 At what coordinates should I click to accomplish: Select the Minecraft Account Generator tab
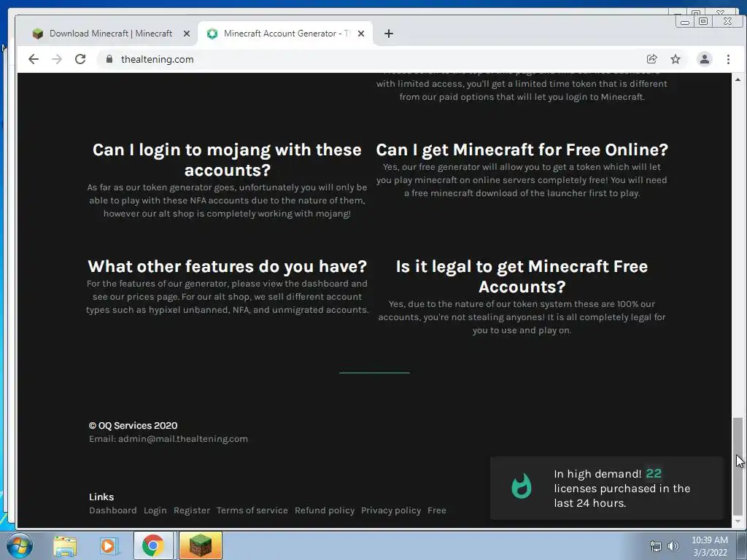point(285,34)
